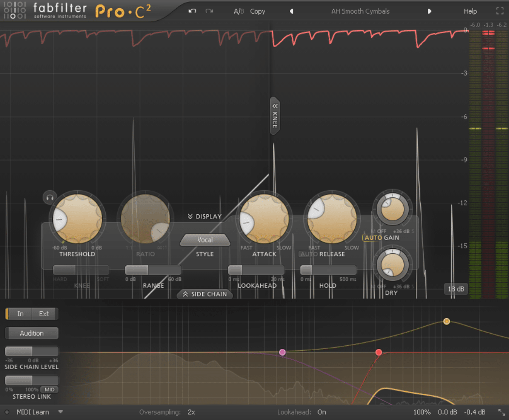Click the Side Chain Level slider

click(32, 351)
